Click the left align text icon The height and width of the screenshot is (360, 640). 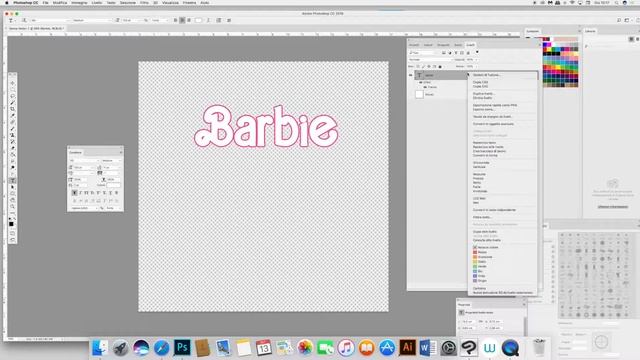[x=176, y=20]
